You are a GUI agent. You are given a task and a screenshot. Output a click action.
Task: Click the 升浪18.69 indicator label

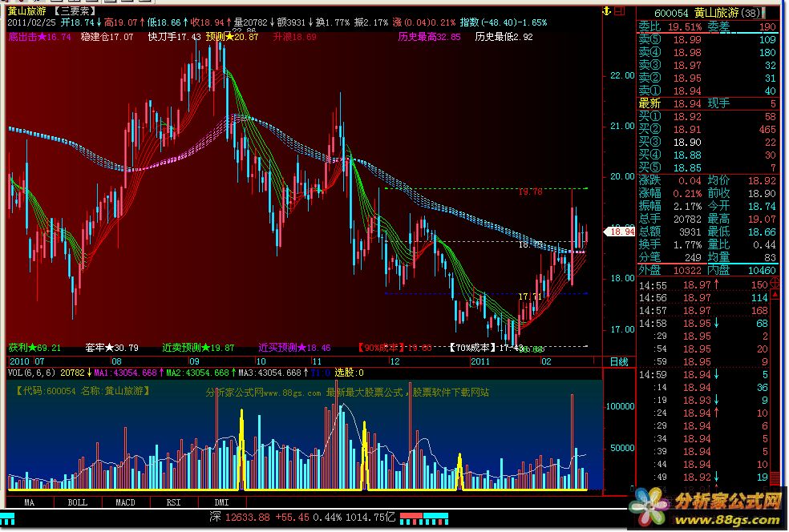point(295,37)
